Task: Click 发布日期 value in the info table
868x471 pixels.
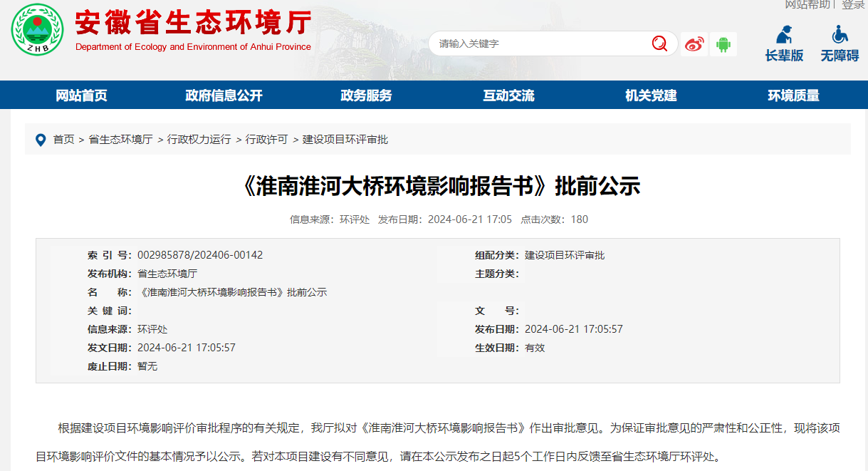Action: click(574, 329)
